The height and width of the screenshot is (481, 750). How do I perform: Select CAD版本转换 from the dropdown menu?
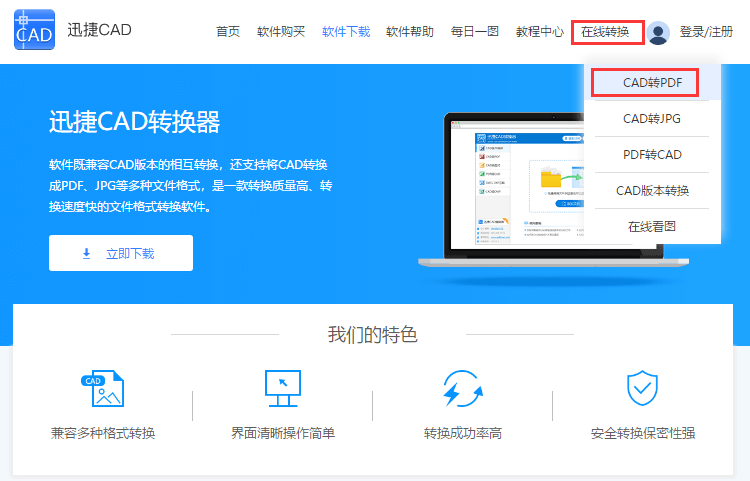point(652,191)
